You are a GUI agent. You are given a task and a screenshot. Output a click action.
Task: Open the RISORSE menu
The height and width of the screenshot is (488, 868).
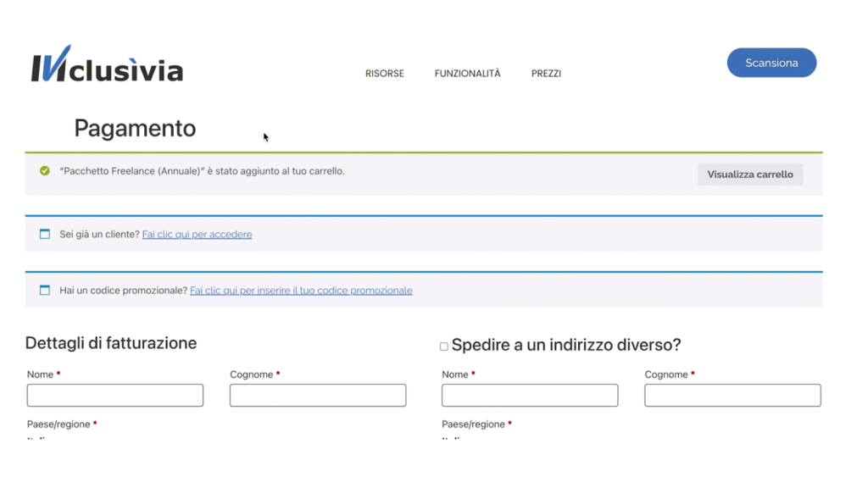tap(384, 74)
